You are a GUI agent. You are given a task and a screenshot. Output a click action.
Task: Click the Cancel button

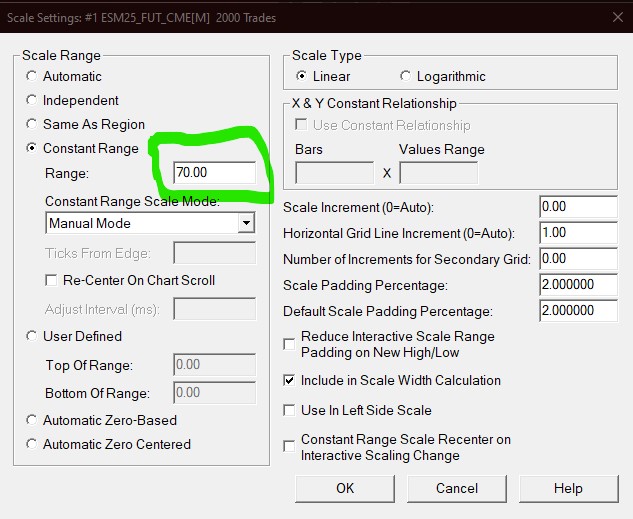coord(457,488)
